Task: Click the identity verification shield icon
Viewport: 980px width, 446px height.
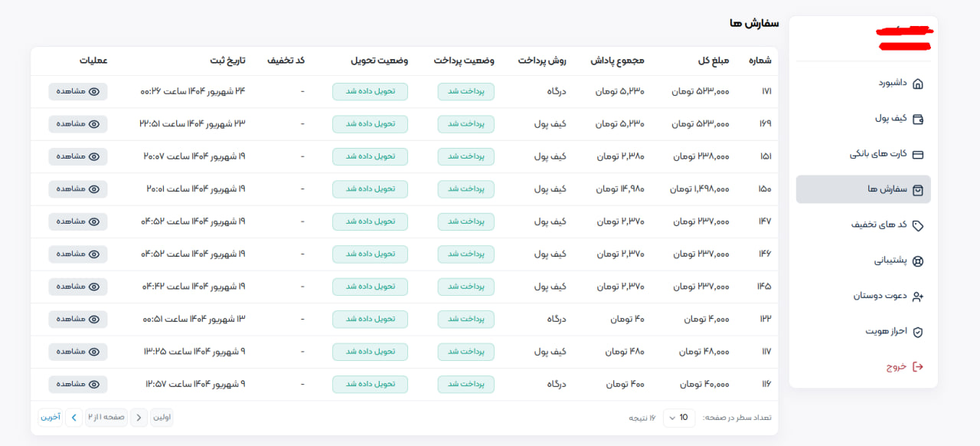Action: coord(918,332)
